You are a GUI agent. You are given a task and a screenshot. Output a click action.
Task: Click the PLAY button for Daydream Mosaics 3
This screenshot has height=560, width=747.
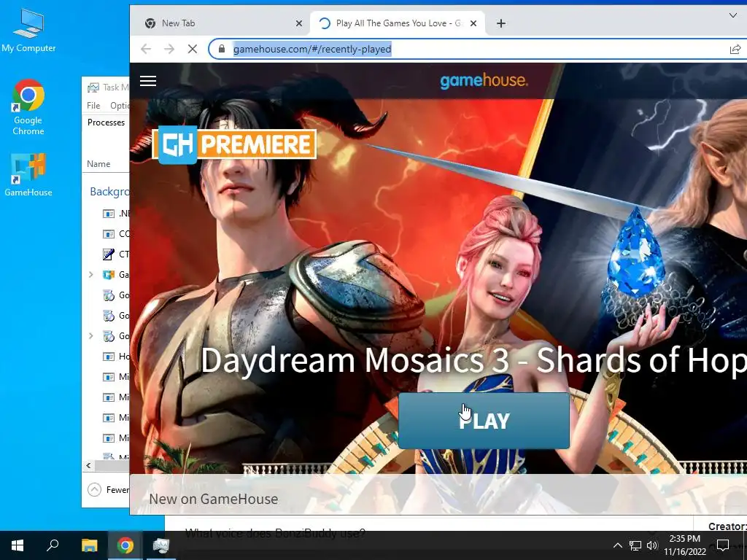pyautogui.click(x=484, y=421)
